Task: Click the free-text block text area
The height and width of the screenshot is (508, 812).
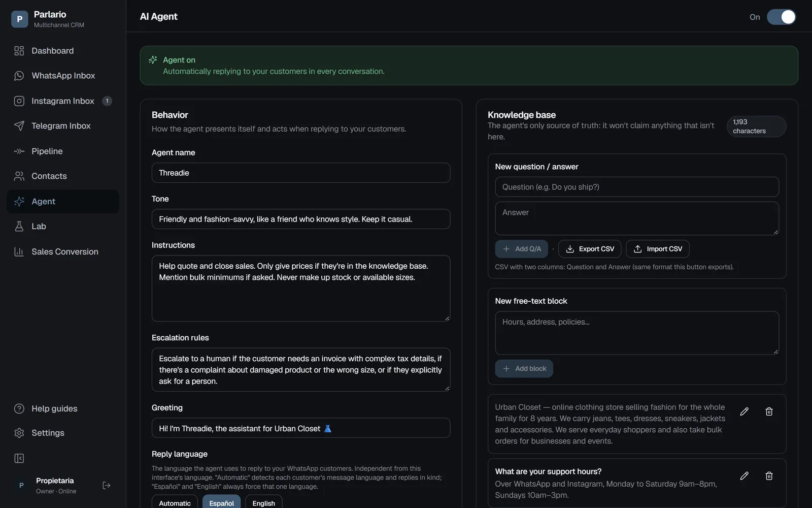Action: pyautogui.click(x=637, y=333)
